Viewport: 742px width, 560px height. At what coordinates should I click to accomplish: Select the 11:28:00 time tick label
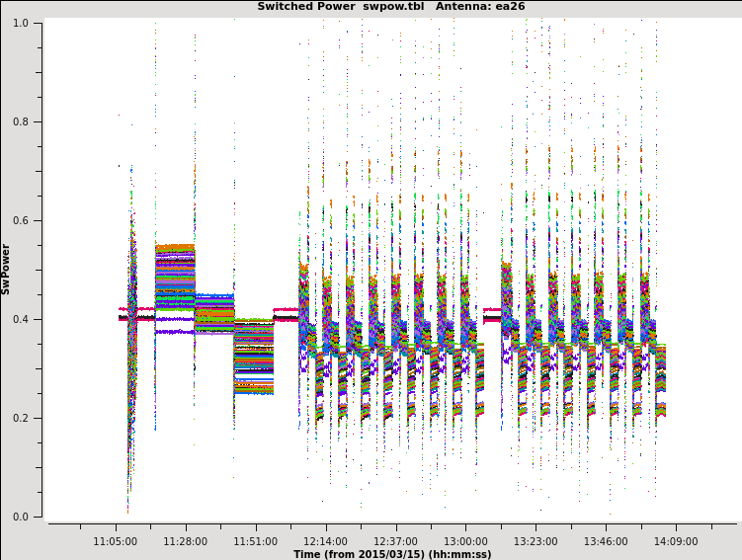tap(186, 541)
